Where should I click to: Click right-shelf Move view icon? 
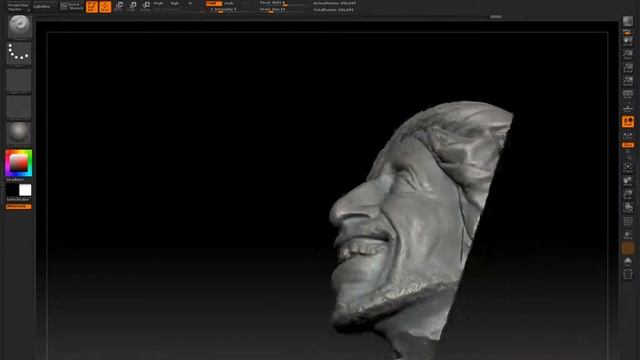[x=628, y=181]
